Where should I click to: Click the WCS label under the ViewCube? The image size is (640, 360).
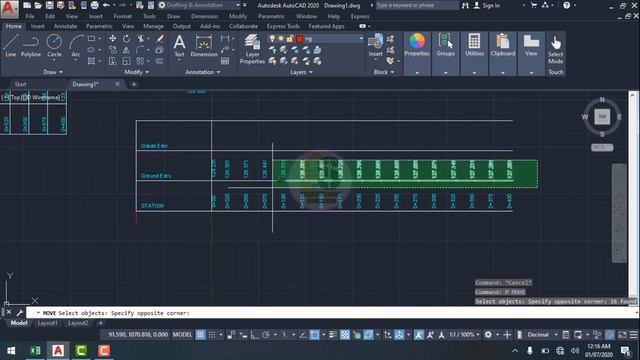(x=602, y=147)
